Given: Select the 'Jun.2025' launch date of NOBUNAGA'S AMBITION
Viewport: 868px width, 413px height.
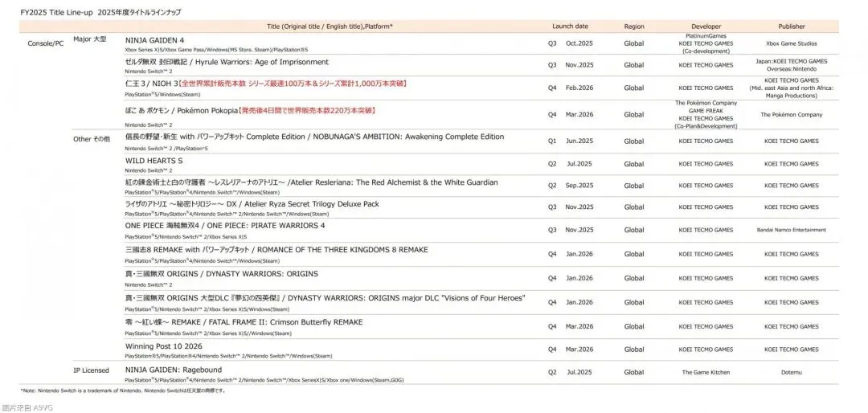Looking at the screenshot, I should (579, 141).
